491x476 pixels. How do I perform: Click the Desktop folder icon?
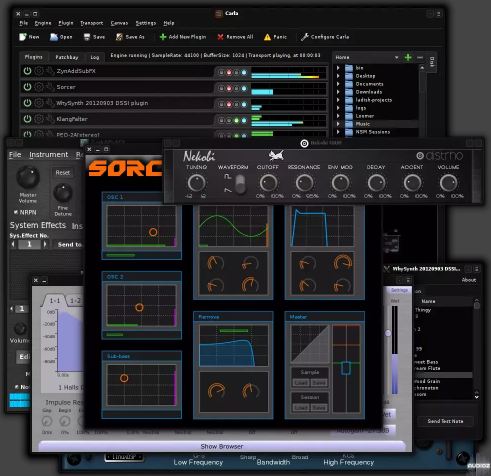349,76
